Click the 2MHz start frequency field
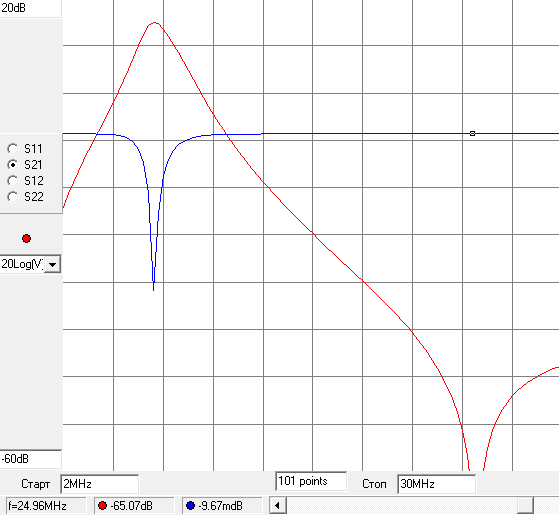559x515 pixels. [x=99, y=484]
